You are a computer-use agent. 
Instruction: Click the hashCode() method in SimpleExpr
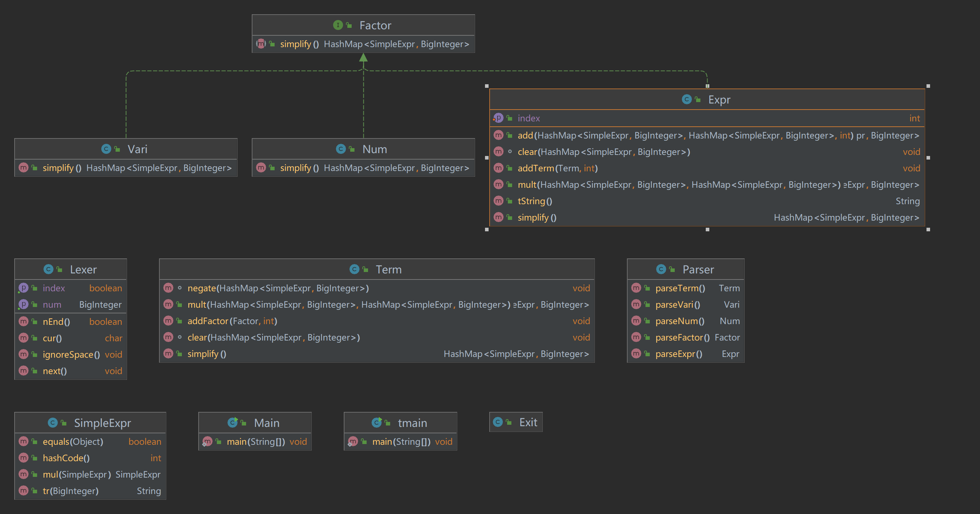coord(66,458)
